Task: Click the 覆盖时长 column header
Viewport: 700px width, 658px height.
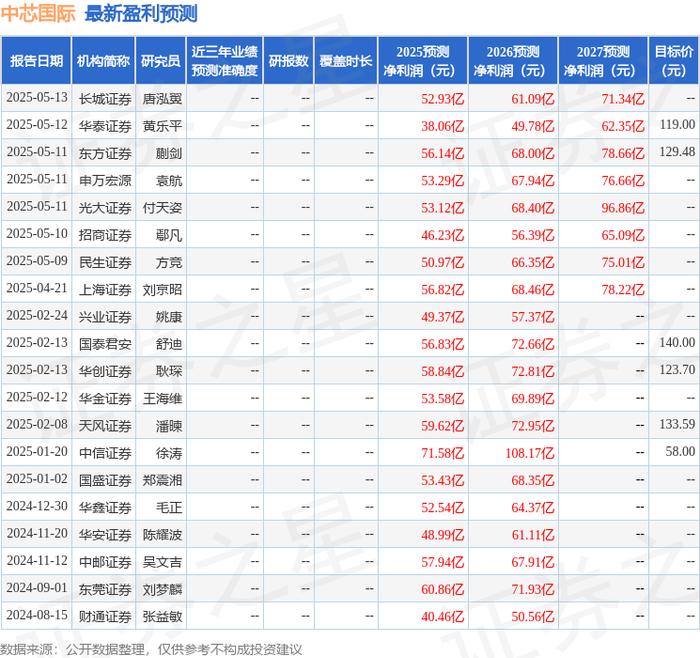Action: point(346,61)
